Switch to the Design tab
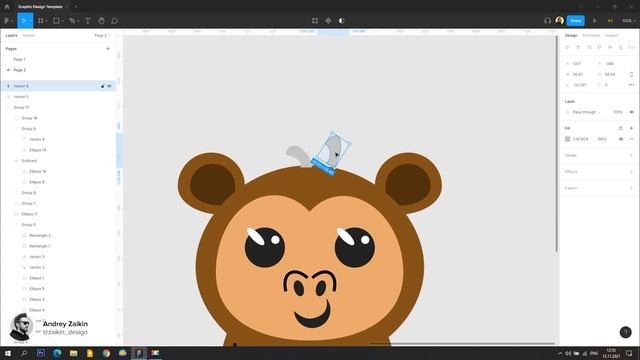640x360 pixels. [x=571, y=36]
